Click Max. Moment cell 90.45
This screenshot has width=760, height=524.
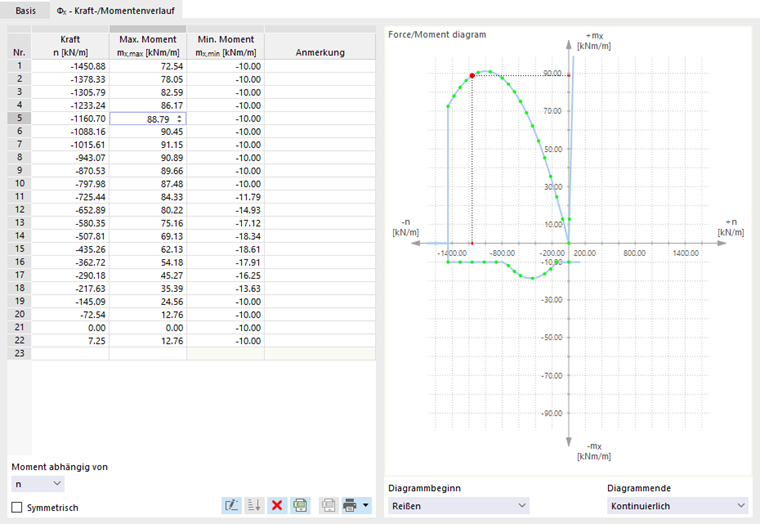click(148, 132)
